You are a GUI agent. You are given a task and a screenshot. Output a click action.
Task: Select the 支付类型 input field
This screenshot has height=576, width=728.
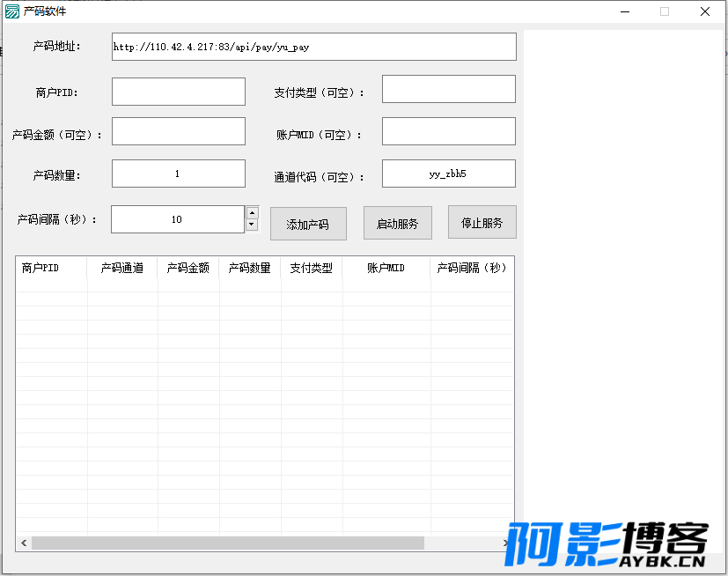(449, 89)
